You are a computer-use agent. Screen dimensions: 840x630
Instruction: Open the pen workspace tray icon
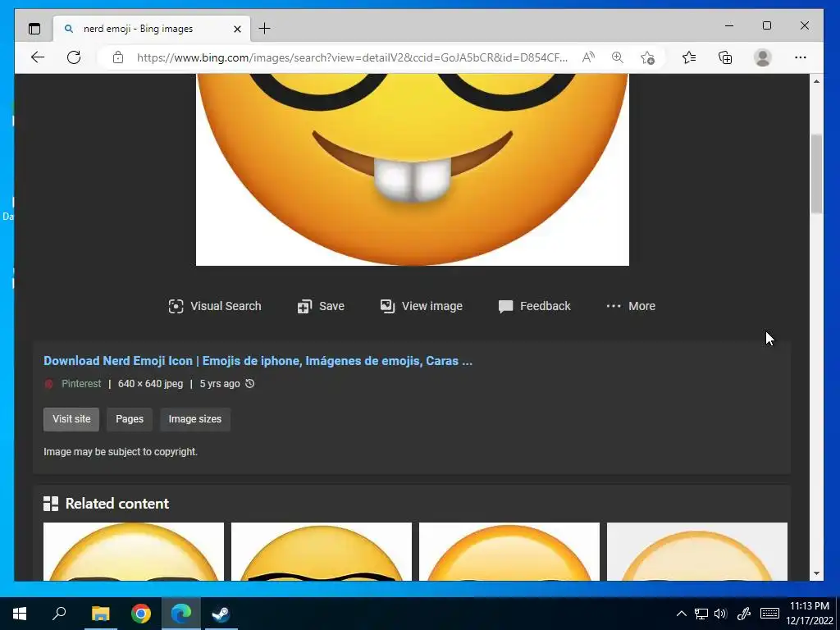click(x=743, y=614)
